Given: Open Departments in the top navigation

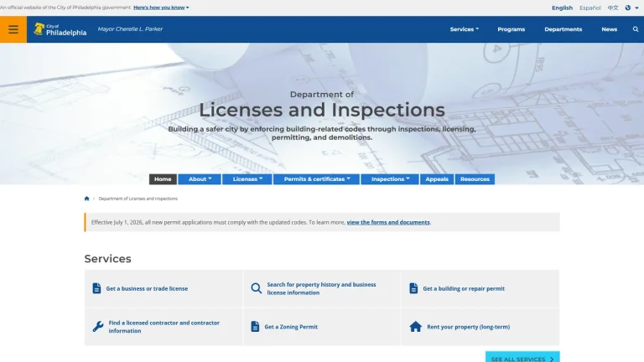Looking at the screenshot, I should 563,29.
